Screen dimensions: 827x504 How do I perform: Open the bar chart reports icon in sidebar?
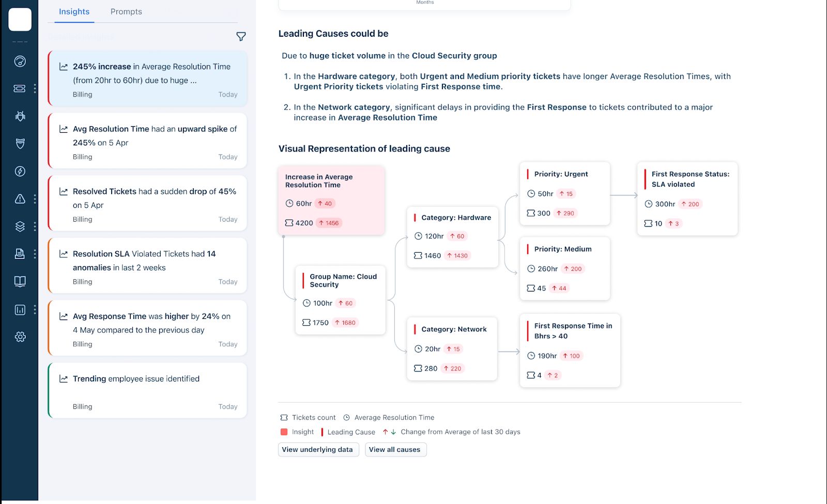(x=20, y=310)
